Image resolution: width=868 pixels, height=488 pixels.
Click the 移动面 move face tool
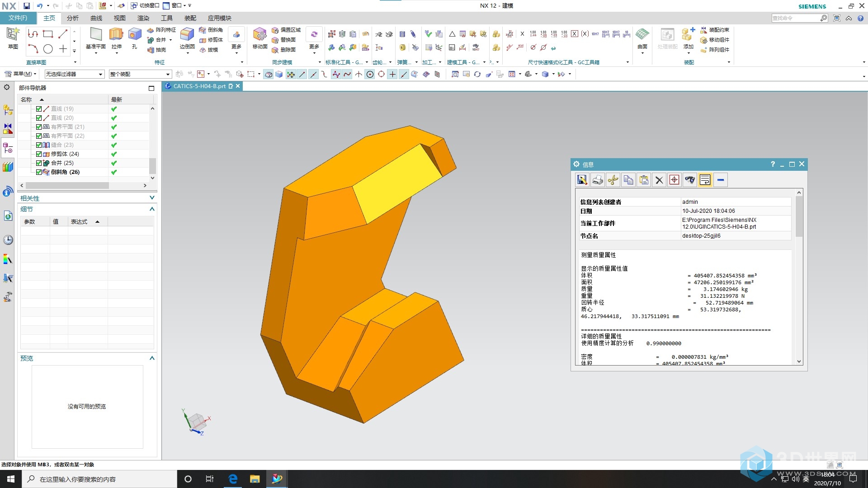click(x=260, y=38)
